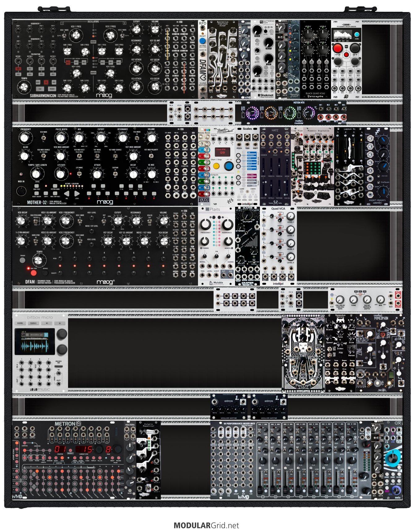Click the Subharmonicon RESONANCE knob
This screenshot has height=532, width=413.
[x=136, y=49]
